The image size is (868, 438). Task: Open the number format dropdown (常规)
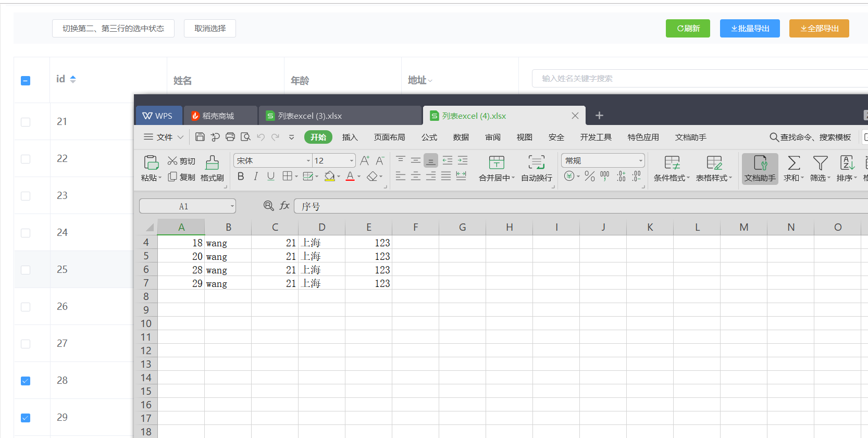640,160
